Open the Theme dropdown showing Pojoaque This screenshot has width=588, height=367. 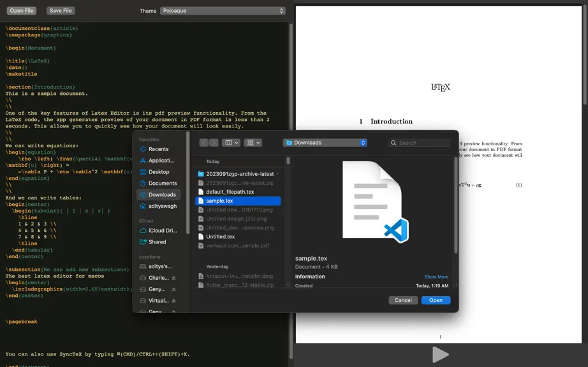[223, 10]
